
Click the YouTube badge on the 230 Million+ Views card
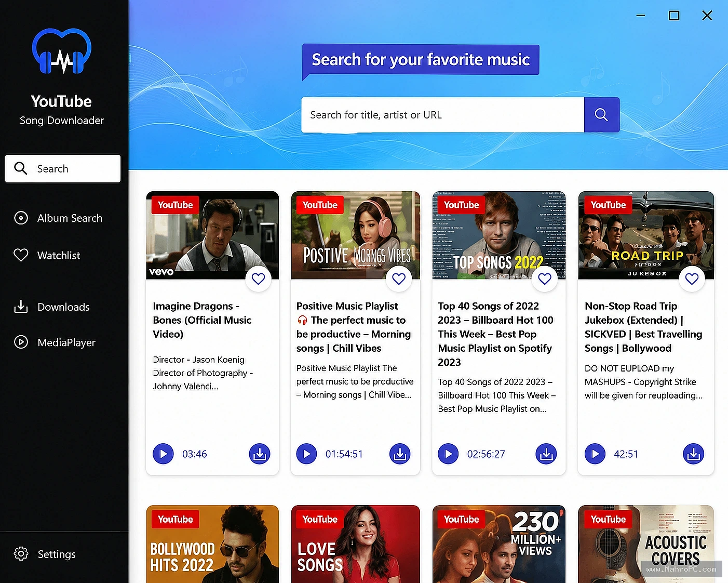pos(461,519)
